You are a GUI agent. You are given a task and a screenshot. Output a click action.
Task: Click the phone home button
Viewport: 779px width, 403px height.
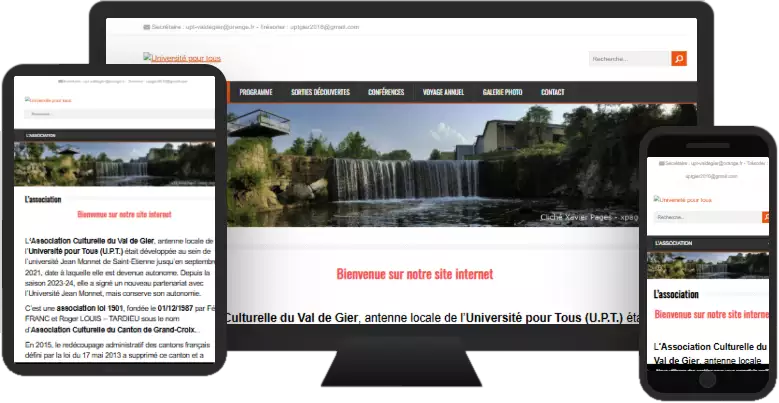coord(707,380)
